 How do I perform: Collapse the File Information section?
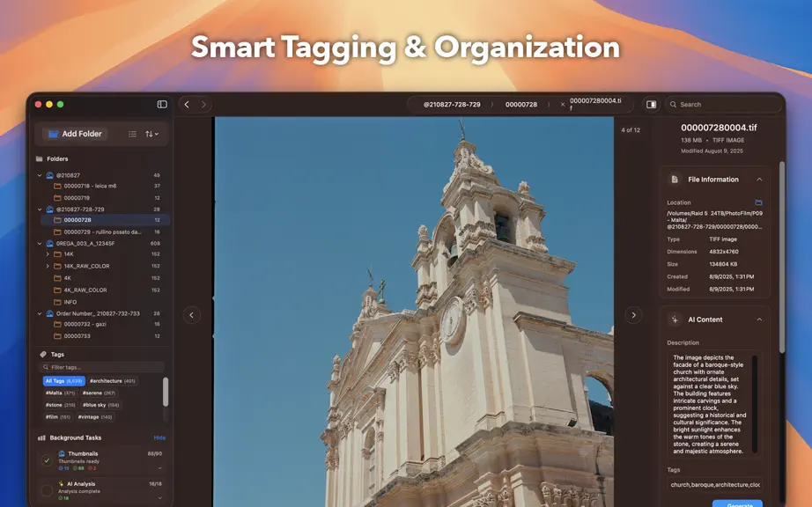click(759, 180)
